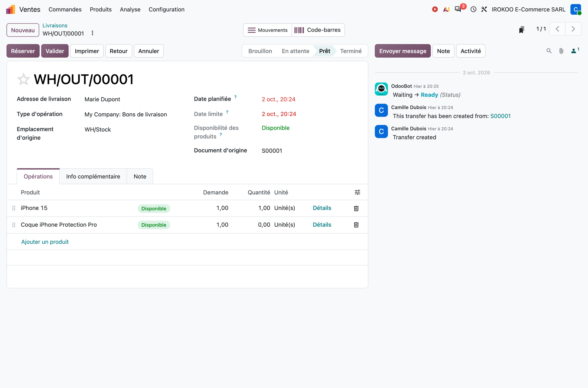Open the Ventes app home icon

click(11, 9)
